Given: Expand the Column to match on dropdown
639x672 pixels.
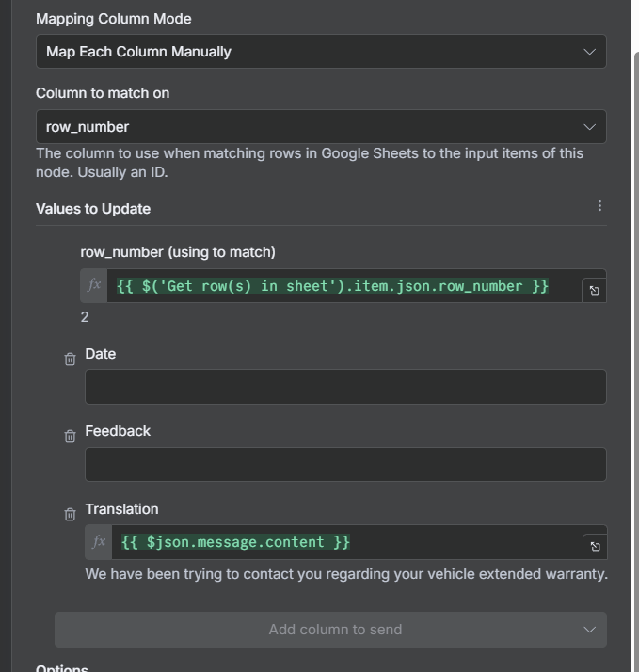Looking at the screenshot, I should click(321, 127).
